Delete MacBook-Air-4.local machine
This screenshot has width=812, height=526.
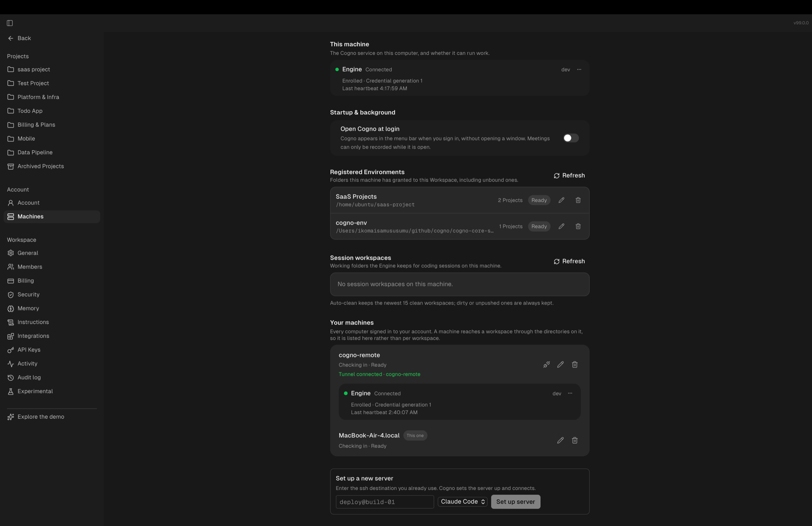tap(574, 440)
